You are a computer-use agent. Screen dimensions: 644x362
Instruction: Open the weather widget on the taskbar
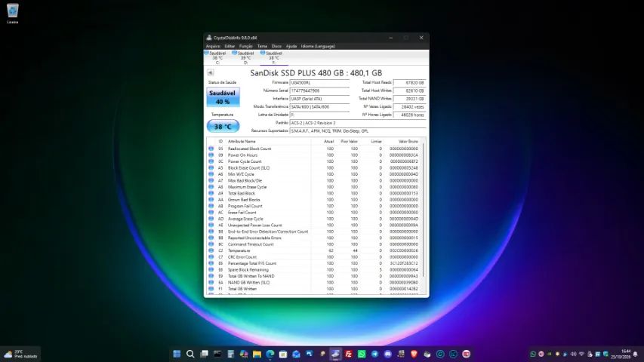click(20, 354)
